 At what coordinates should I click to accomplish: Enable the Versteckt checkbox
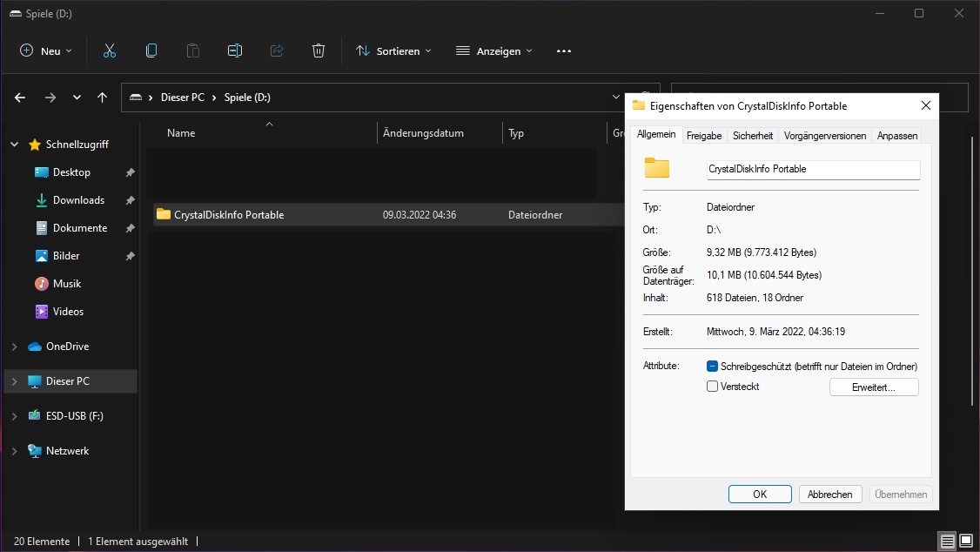click(x=712, y=387)
